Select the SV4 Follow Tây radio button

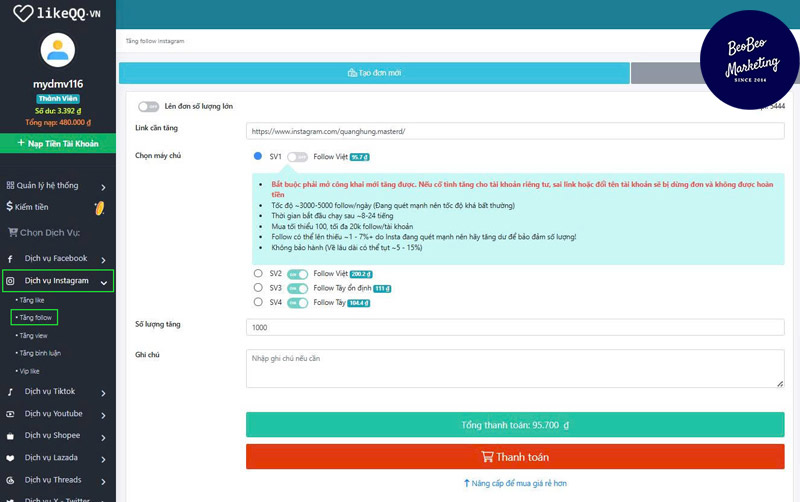point(258,302)
